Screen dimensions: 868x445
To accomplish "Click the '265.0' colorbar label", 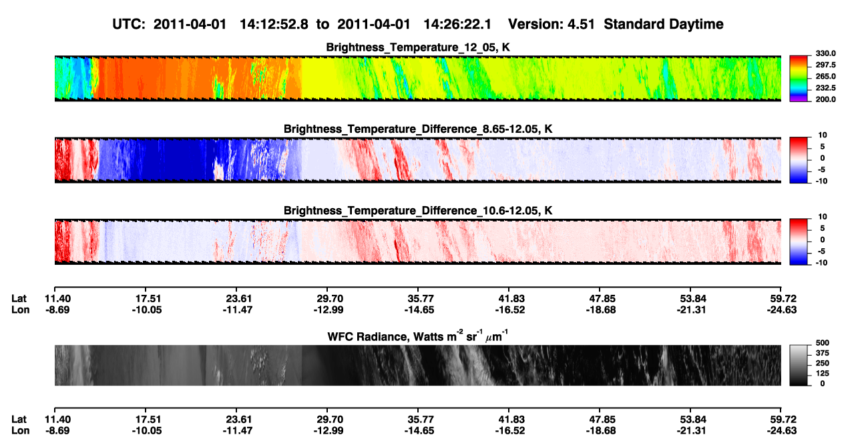I will tap(826, 76).
